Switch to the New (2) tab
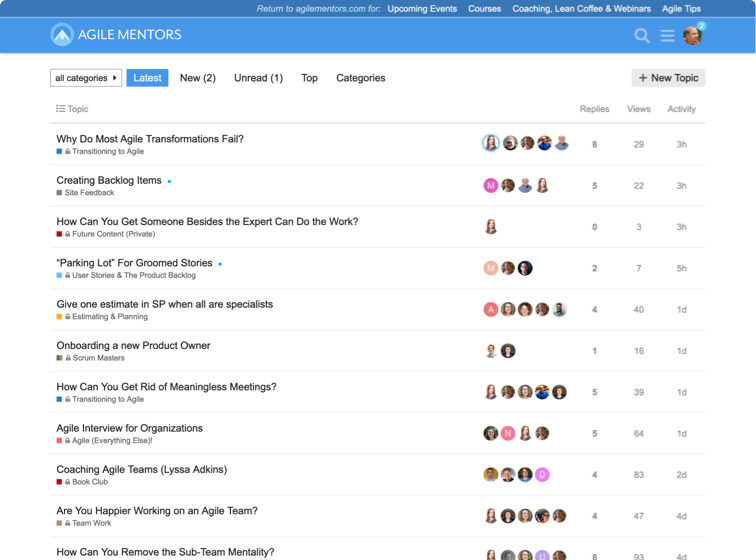 197,78
